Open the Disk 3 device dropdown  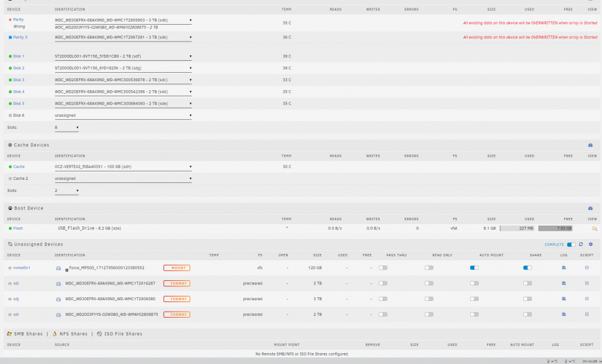pyautogui.click(x=123, y=80)
